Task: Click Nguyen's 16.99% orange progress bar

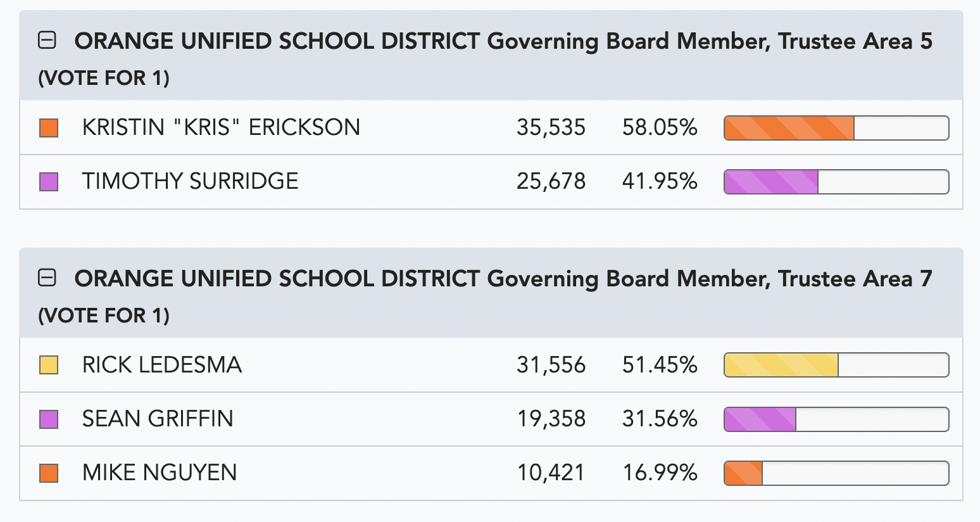Action: click(836, 473)
